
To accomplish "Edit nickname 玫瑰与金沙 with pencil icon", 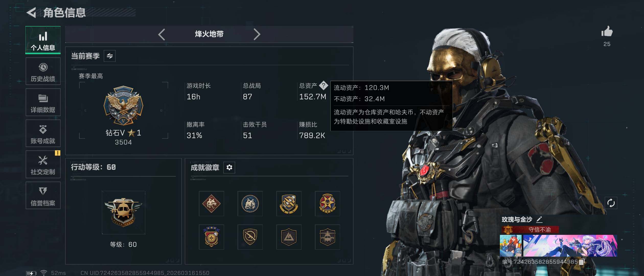I will tap(539, 219).
